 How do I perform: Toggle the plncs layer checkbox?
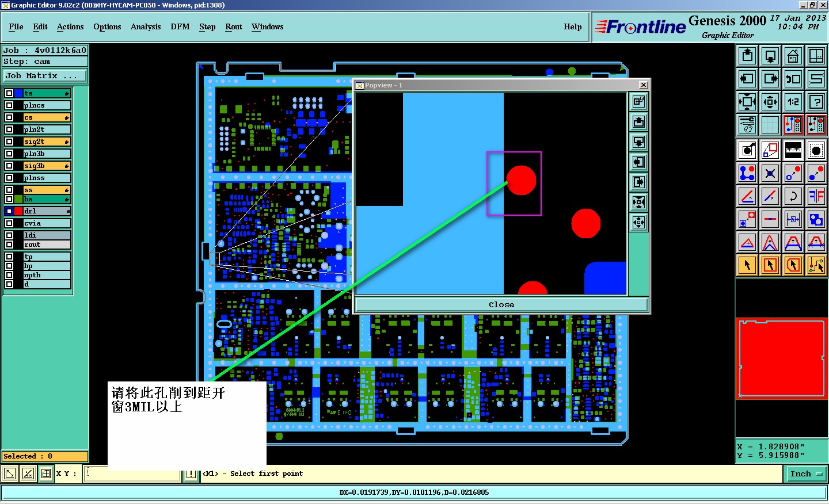pos(9,105)
